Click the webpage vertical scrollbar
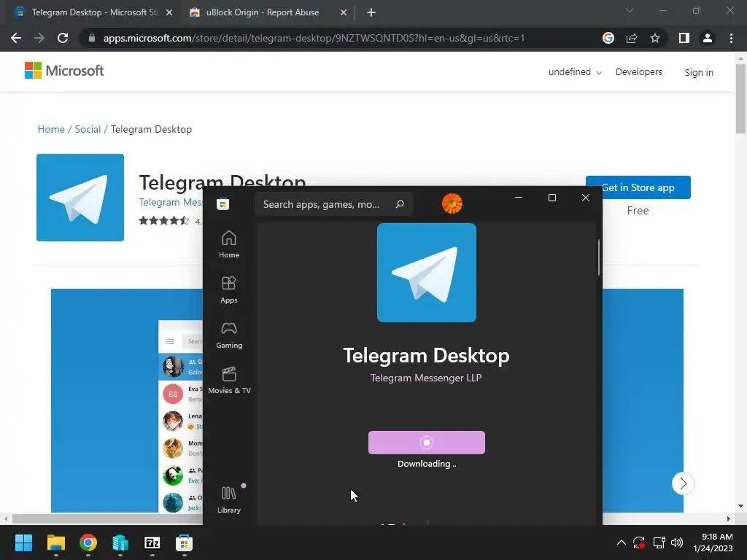The image size is (747, 560). [x=740, y=98]
